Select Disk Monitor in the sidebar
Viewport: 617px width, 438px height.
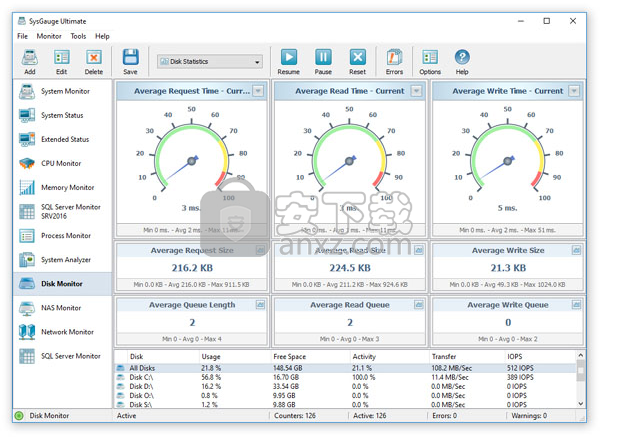pos(62,284)
